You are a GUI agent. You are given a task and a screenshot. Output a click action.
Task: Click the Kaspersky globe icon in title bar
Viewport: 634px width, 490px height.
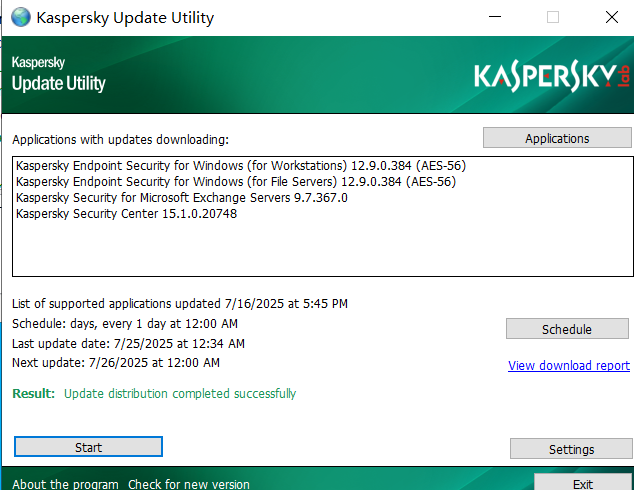[x=21, y=17]
